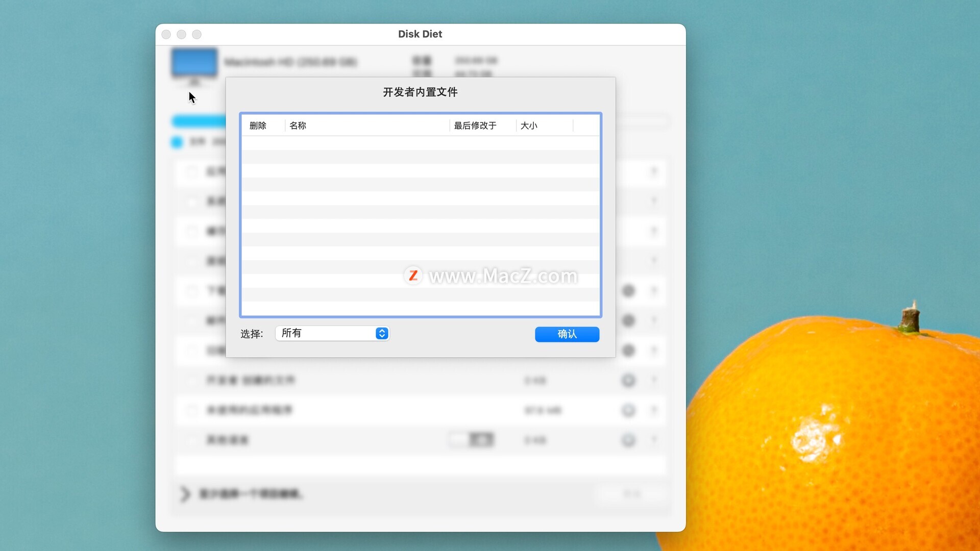
Task: Zoom the Disk Diet window
Action: pyautogui.click(x=197, y=34)
